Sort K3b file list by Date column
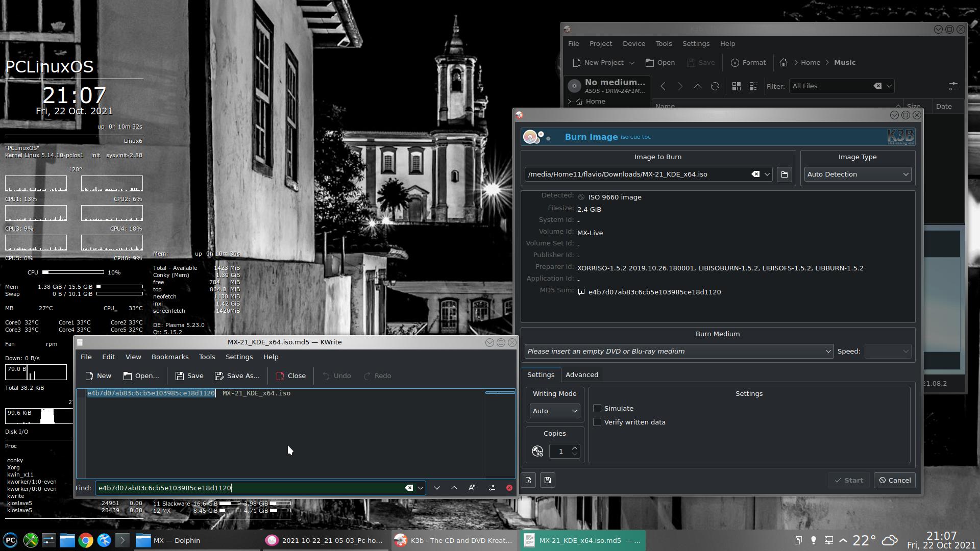Screen dimensions: 980x551 944,107
